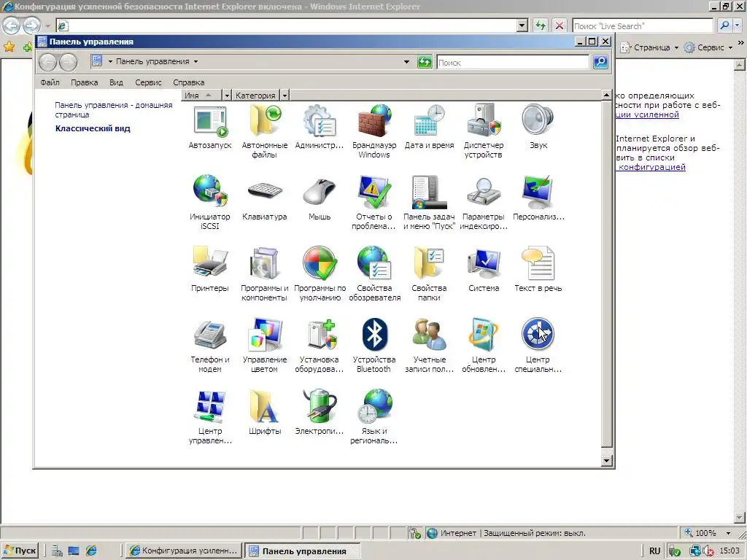Open the Принтеры icon
The height and width of the screenshot is (560, 747).
[x=209, y=270]
